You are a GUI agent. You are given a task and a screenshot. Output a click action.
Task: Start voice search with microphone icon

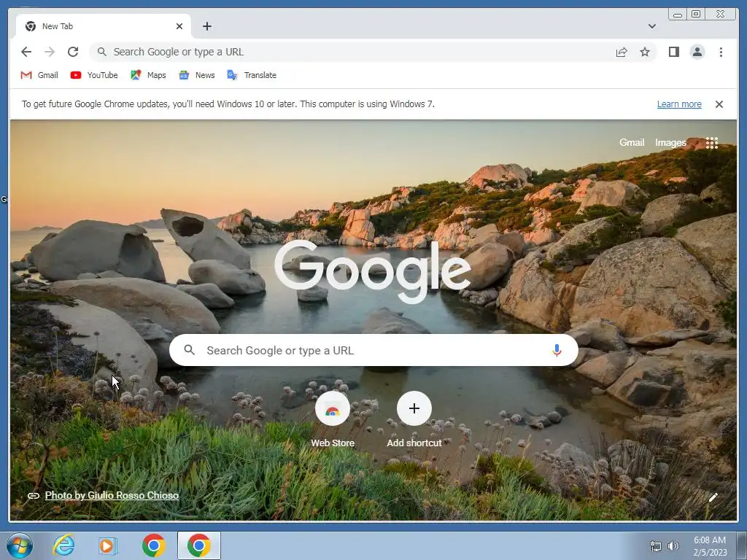(x=557, y=351)
